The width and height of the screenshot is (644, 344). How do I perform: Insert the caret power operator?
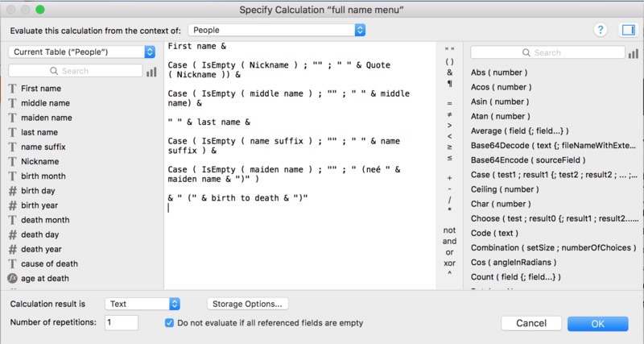pyautogui.click(x=449, y=273)
